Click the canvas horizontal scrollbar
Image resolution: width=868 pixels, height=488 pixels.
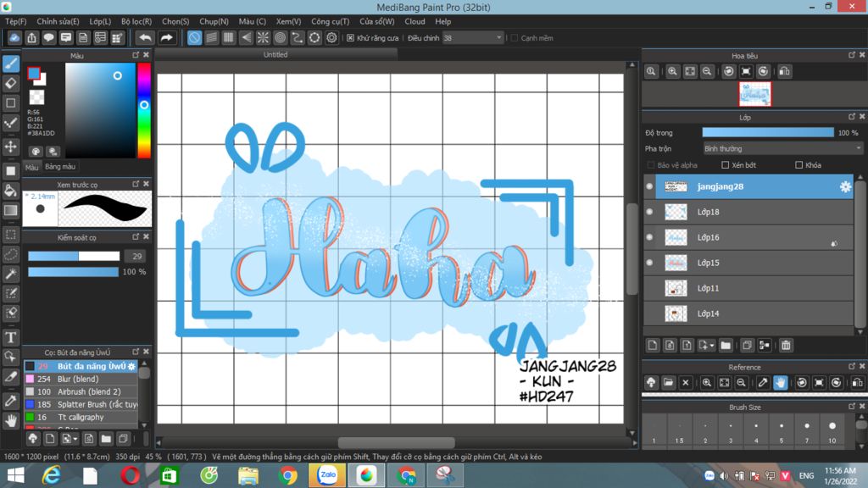(x=397, y=442)
